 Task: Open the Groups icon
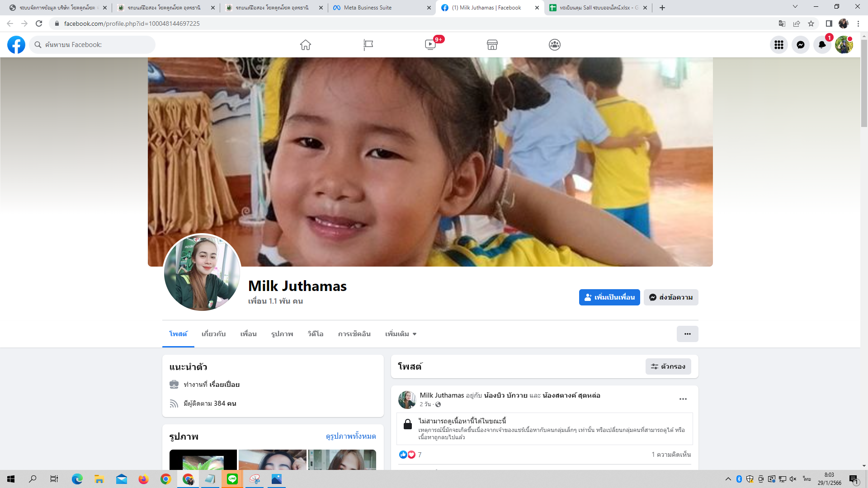pos(555,45)
